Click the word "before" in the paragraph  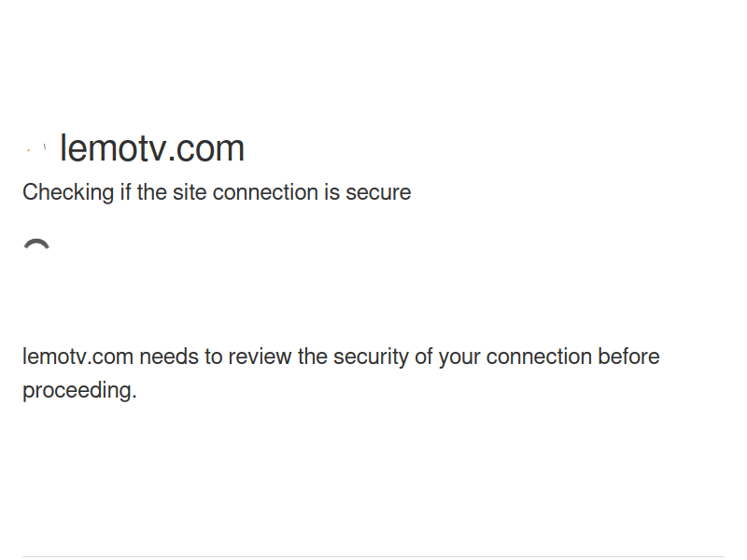coord(628,357)
